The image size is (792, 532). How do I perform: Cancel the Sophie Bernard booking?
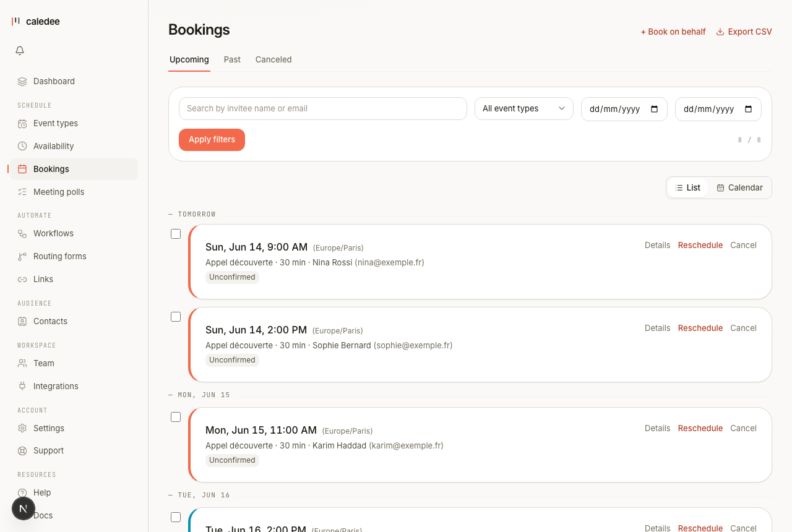click(743, 328)
